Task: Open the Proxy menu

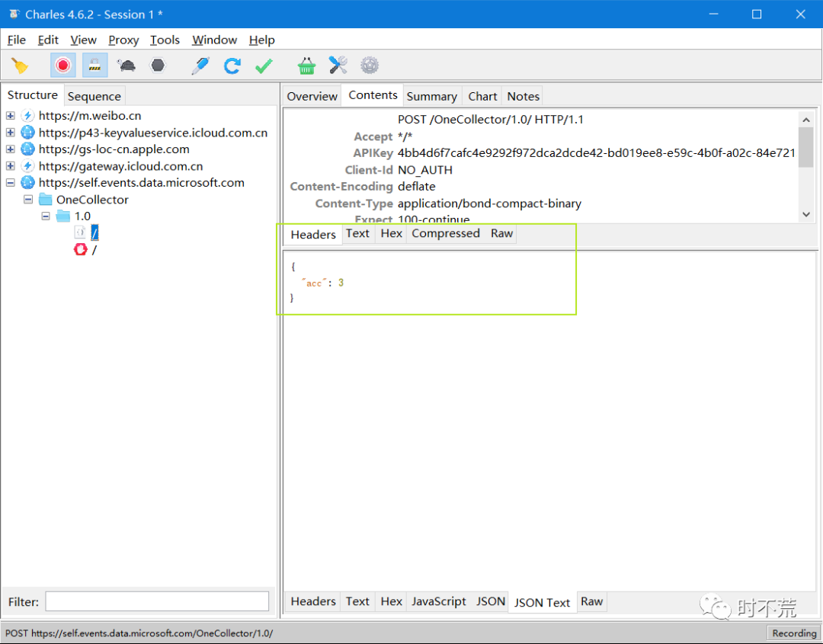Action: point(123,40)
